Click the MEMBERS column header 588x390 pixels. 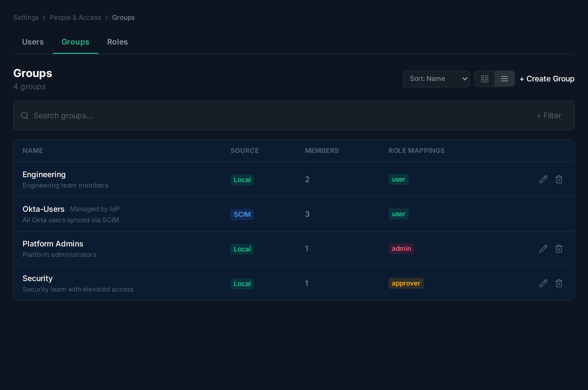(321, 150)
